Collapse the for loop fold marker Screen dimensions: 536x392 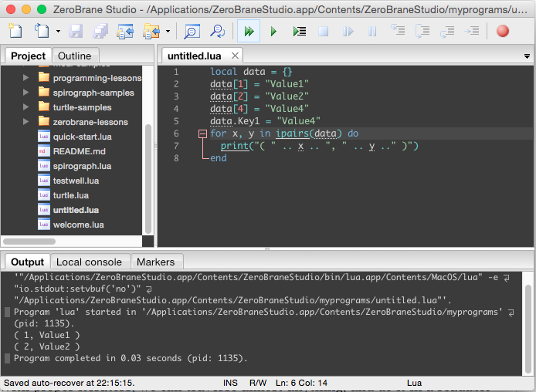point(202,133)
